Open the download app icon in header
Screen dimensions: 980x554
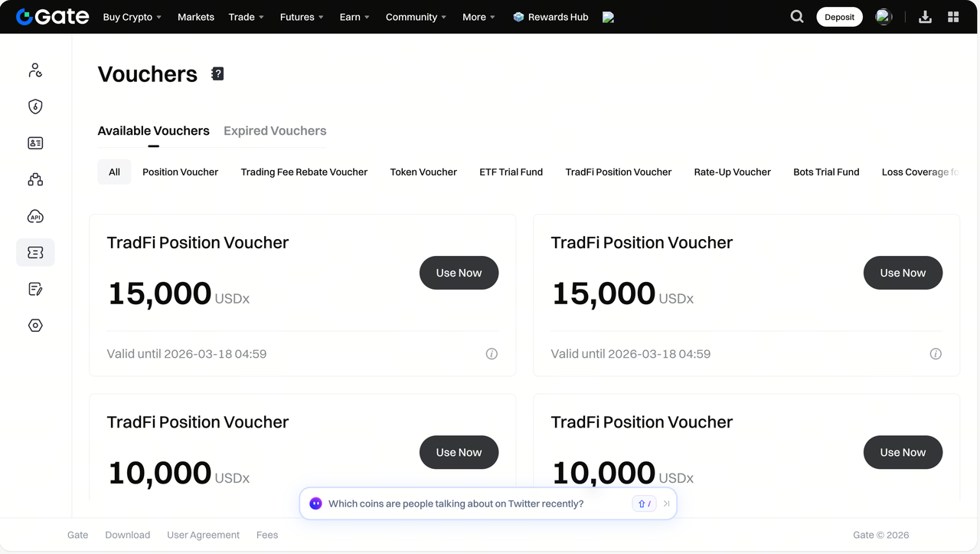tap(925, 17)
